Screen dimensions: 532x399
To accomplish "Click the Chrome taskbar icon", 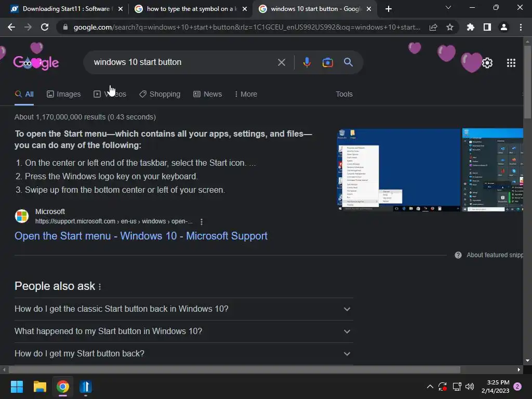I will (63, 387).
